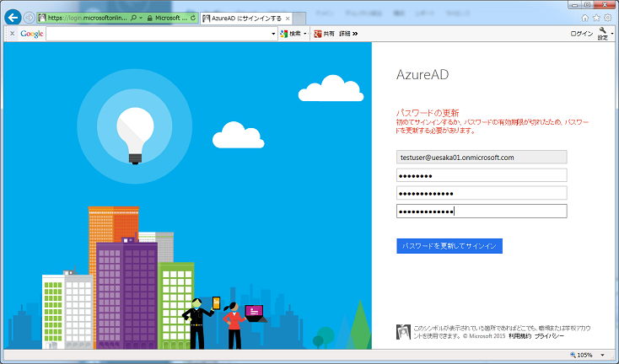
Task: Open the address bar autocomplete dropdown arrow
Action: pos(141,19)
